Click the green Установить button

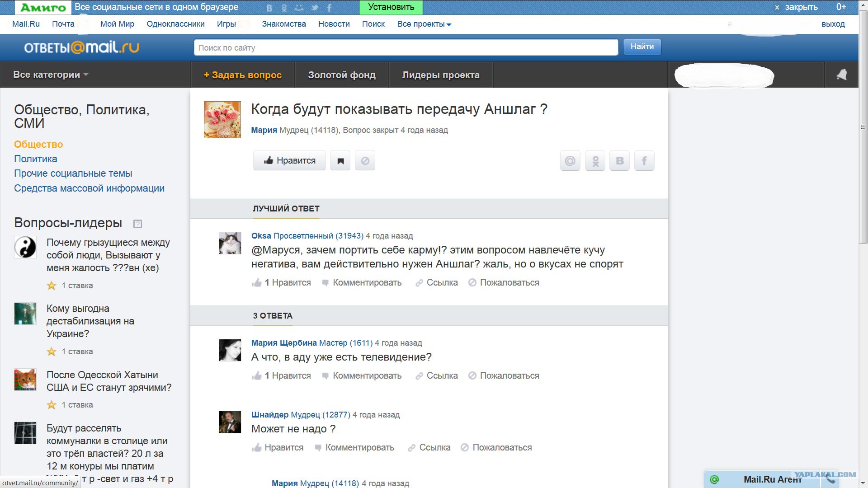(391, 7)
